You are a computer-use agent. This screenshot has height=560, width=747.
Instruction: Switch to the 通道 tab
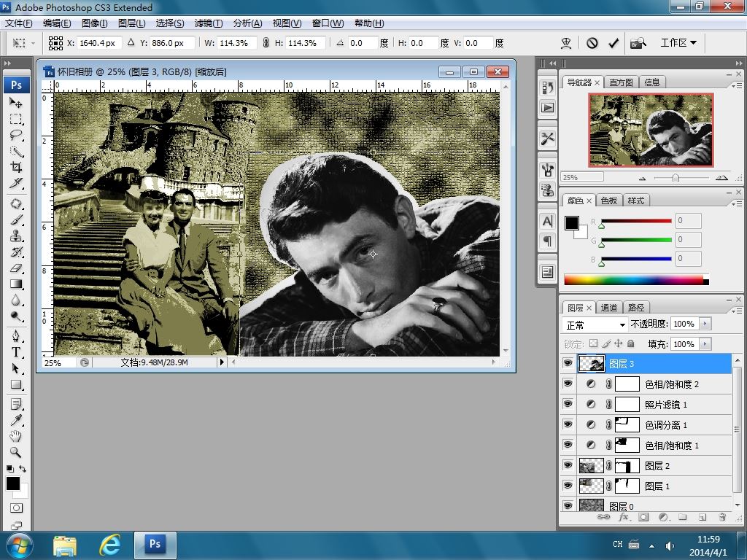click(x=609, y=308)
